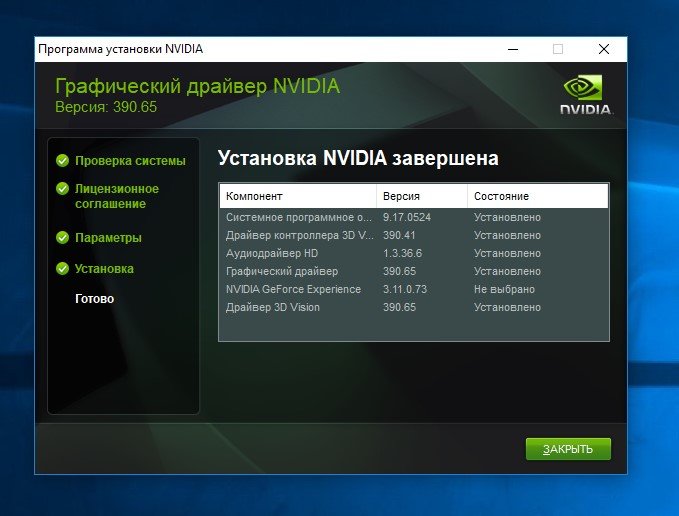
Task: Click version 1.3.36.6 cell
Action: coord(402,253)
